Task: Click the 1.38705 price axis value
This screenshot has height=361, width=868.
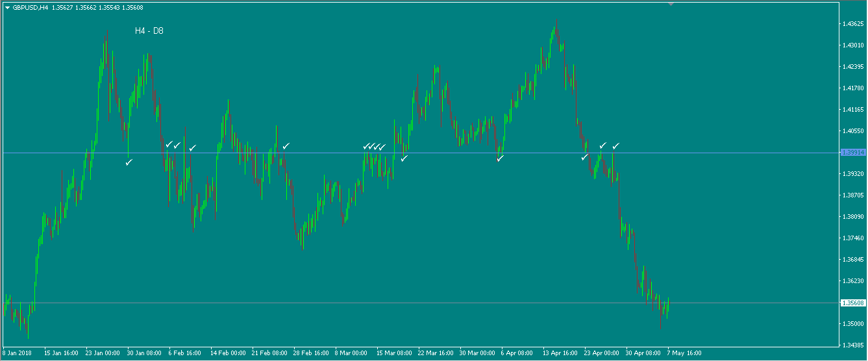Action: coord(852,195)
